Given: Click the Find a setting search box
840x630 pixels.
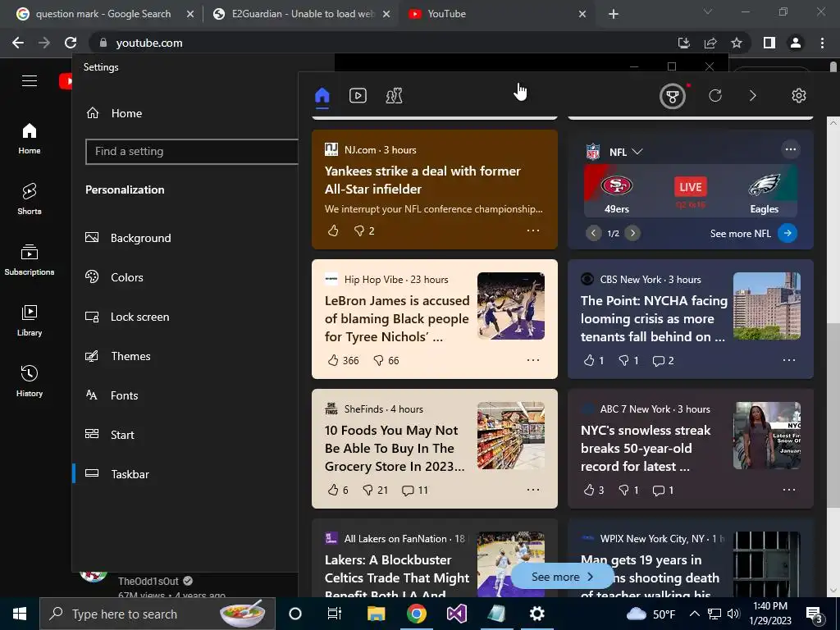Looking at the screenshot, I should [192, 152].
